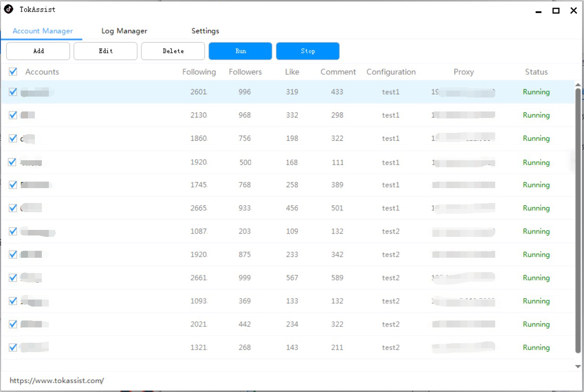The width and height of the screenshot is (584, 392).
Task: Open the Log Manager tab
Action: pos(124,31)
